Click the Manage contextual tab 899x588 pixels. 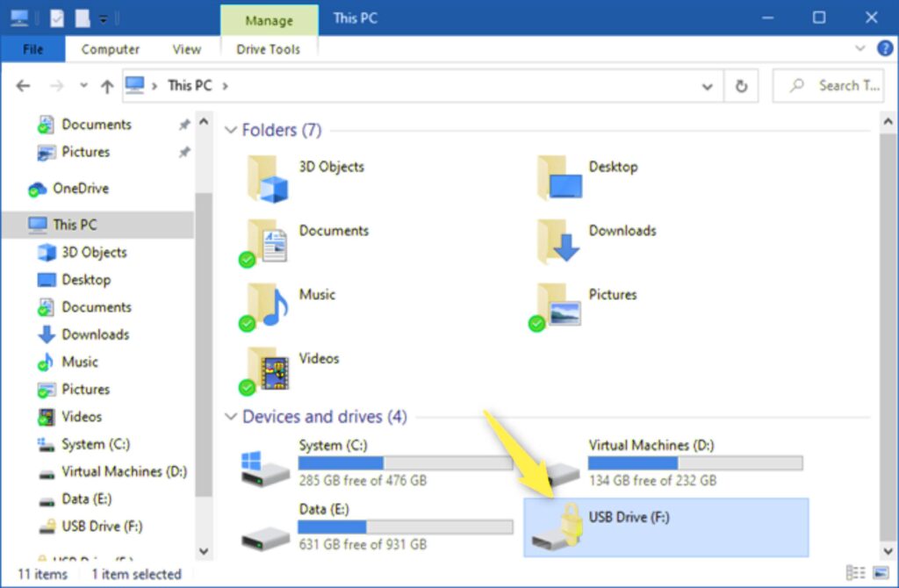[x=269, y=21]
